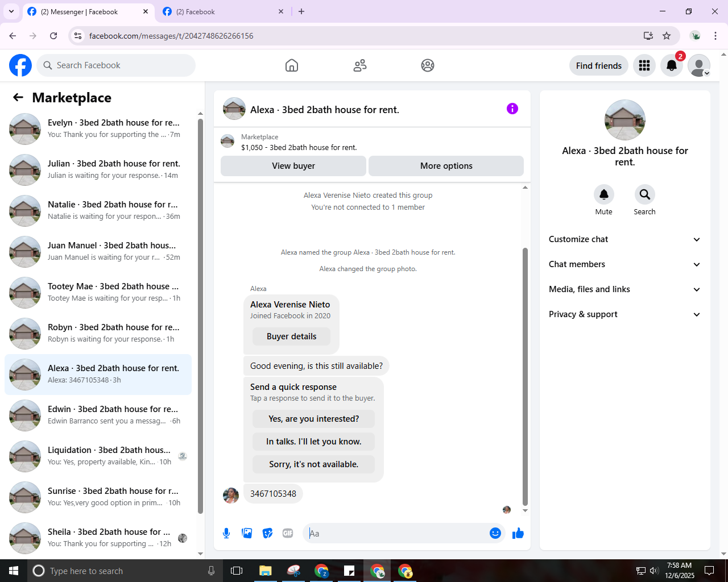This screenshot has height=582, width=728.
Task: View site information icon in address bar
Action: 78,36
